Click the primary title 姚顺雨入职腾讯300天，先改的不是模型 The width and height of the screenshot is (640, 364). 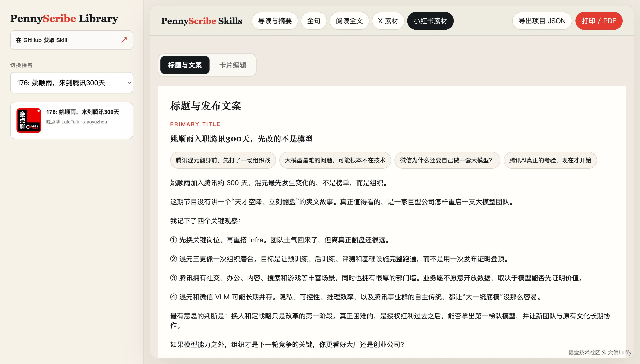click(x=241, y=139)
